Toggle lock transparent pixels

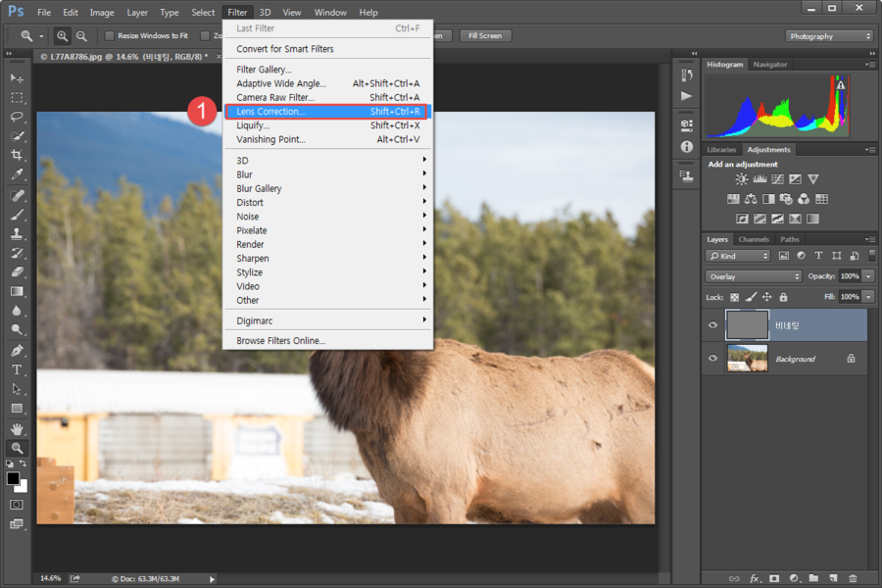pyautogui.click(x=734, y=297)
